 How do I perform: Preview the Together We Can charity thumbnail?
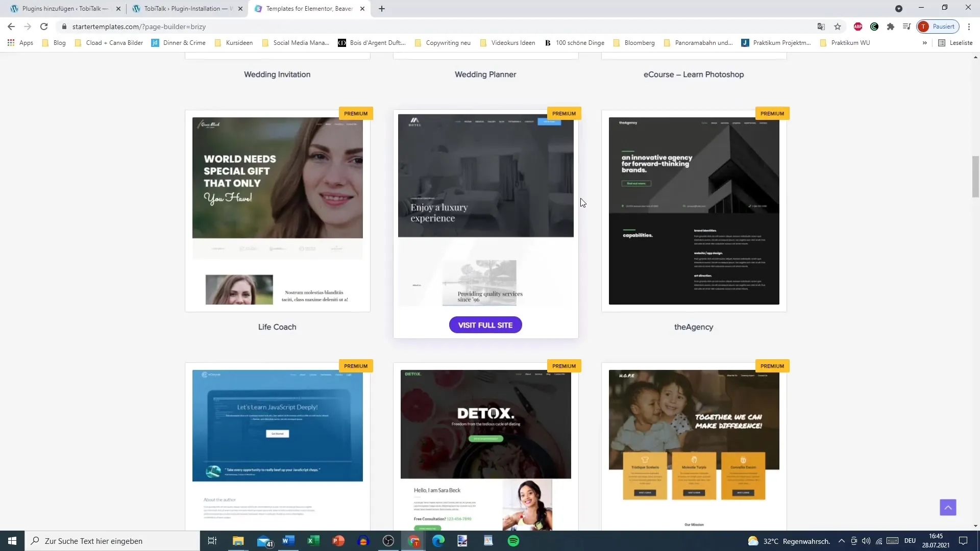[694, 450]
